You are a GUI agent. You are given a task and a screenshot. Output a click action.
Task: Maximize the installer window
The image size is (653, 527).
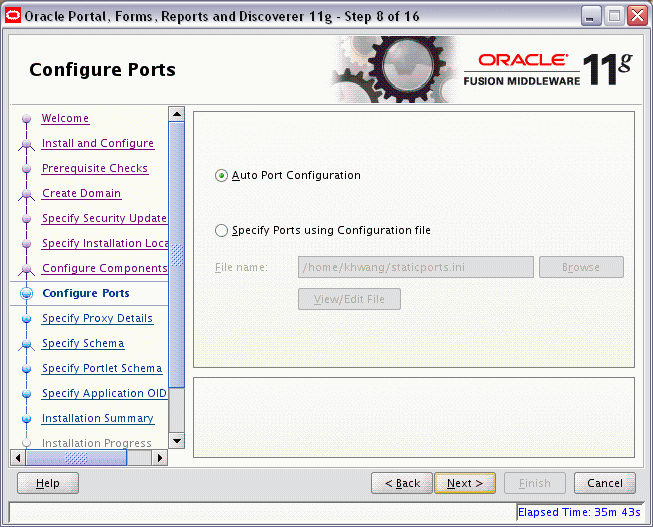[614, 16]
